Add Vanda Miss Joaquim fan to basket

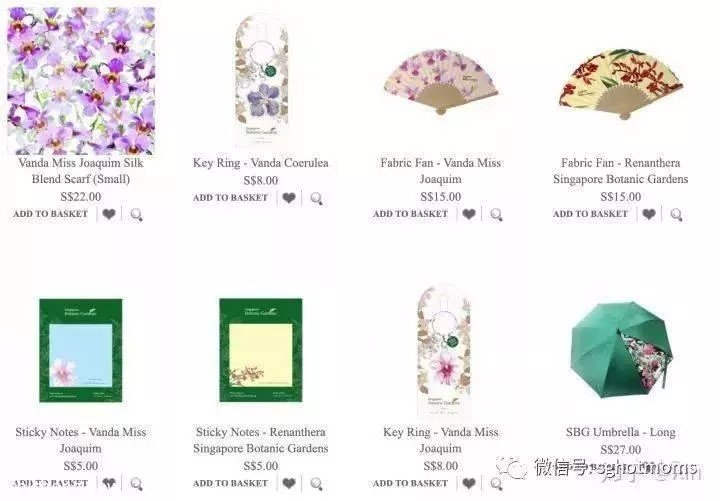[x=411, y=214]
